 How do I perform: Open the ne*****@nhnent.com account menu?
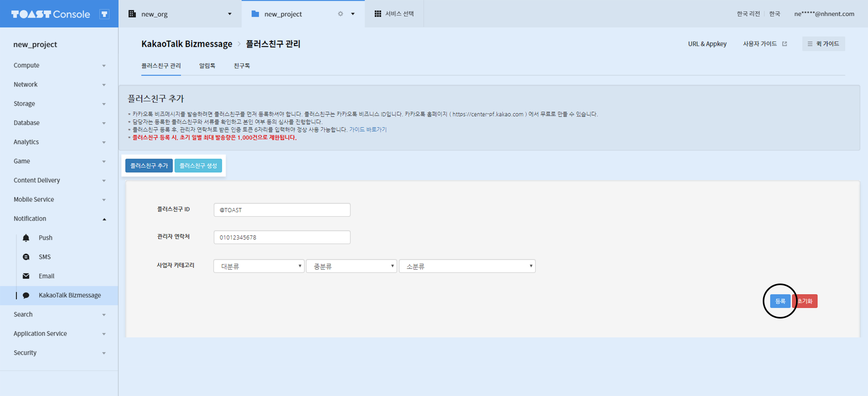[x=824, y=14]
